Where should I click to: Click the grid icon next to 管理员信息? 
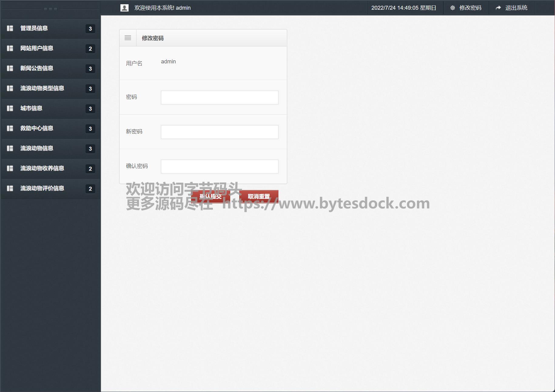[x=10, y=28]
